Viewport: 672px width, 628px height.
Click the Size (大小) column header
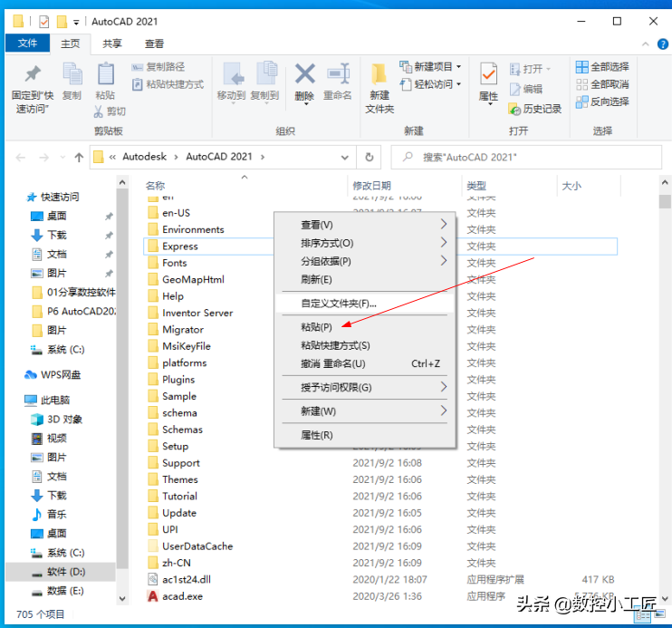[571, 186]
